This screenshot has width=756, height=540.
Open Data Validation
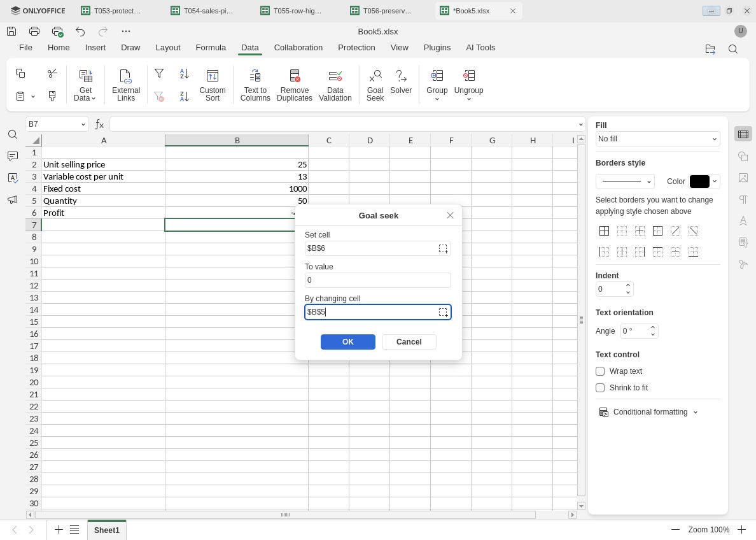point(335,85)
